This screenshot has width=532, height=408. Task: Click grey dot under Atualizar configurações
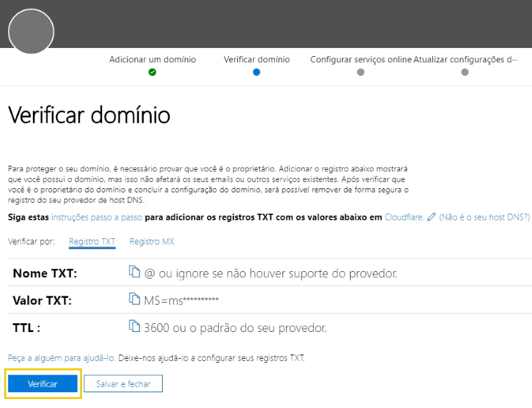click(x=465, y=72)
